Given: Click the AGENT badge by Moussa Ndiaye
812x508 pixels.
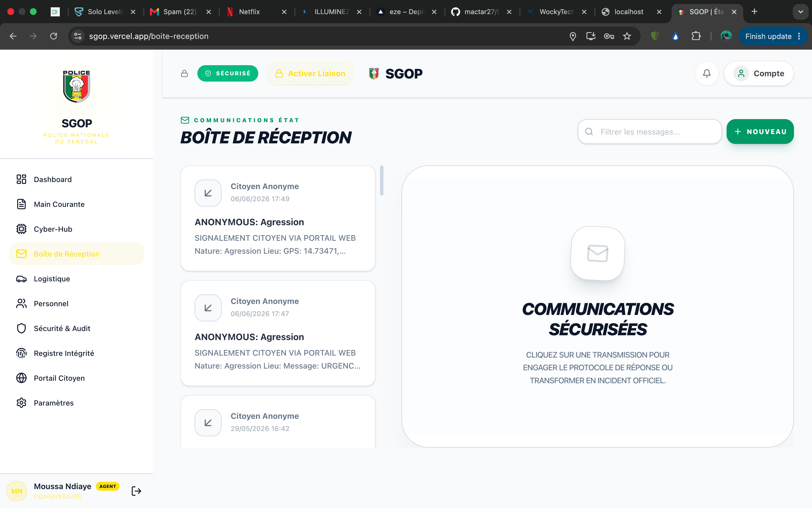Looking at the screenshot, I should pyautogui.click(x=108, y=486).
